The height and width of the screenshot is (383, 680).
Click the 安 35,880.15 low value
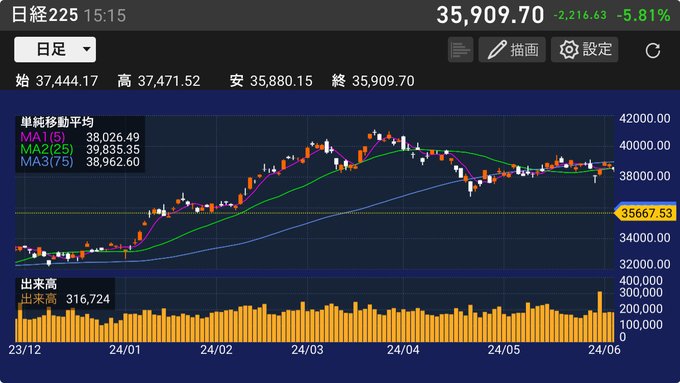pyautogui.click(x=271, y=81)
